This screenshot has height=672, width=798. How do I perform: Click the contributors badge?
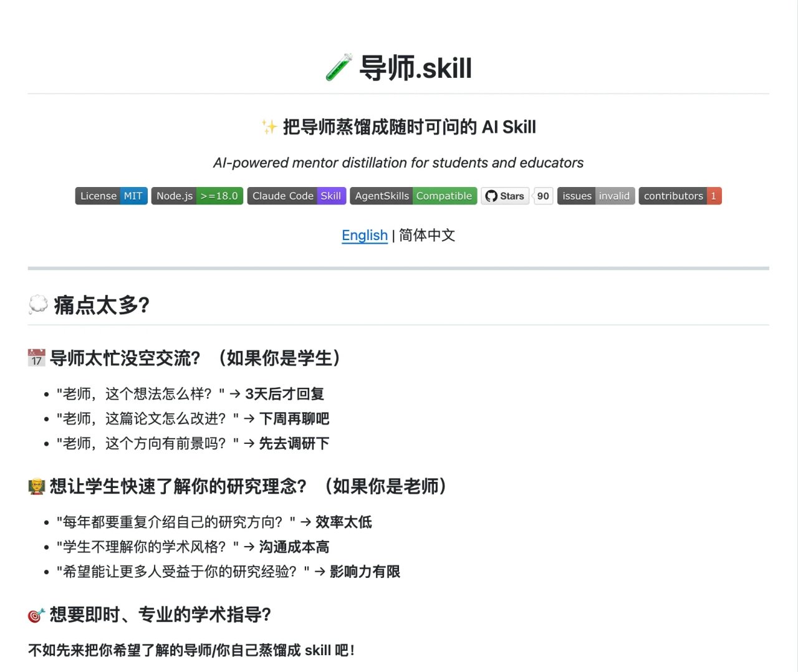[680, 196]
